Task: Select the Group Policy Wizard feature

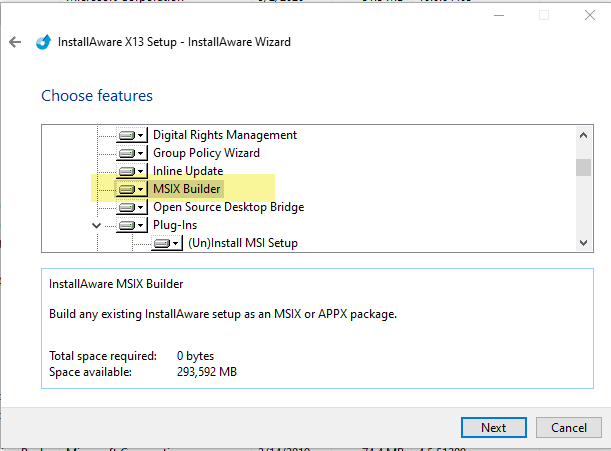Action: pyautogui.click(x=206, y=153)
